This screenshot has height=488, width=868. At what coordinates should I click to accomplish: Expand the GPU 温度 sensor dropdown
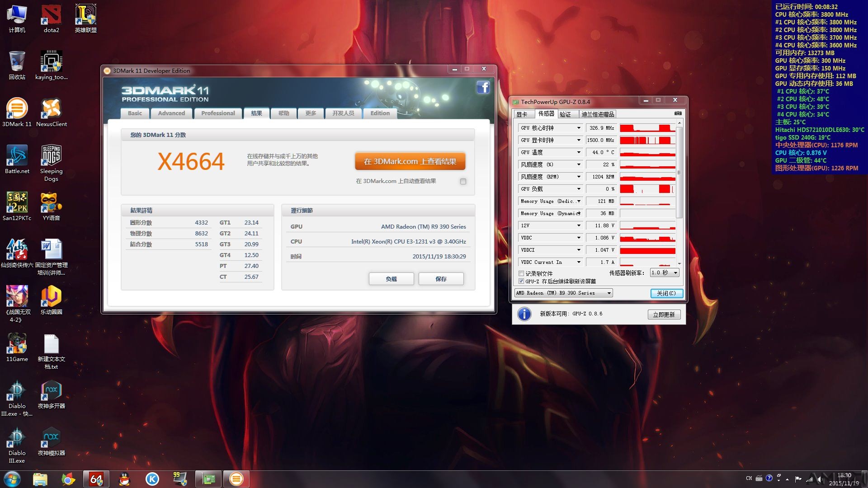click(x=578, y=152)
